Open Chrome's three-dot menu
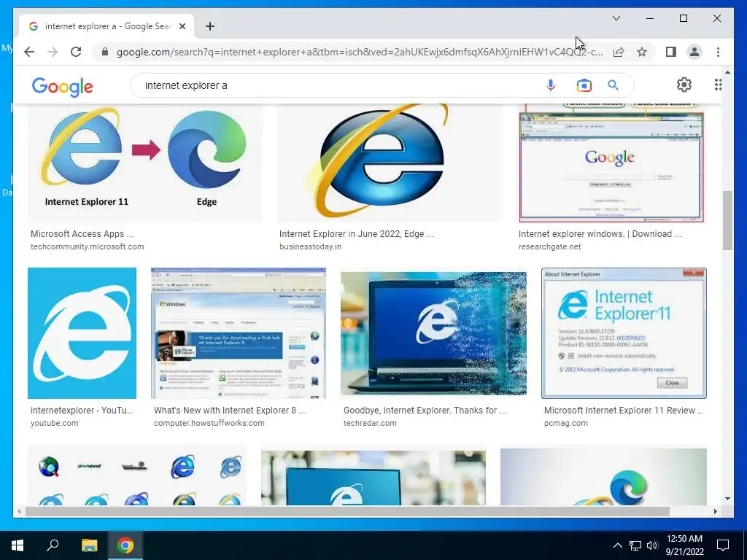This screenshot has width=747, height=560. 718,52
